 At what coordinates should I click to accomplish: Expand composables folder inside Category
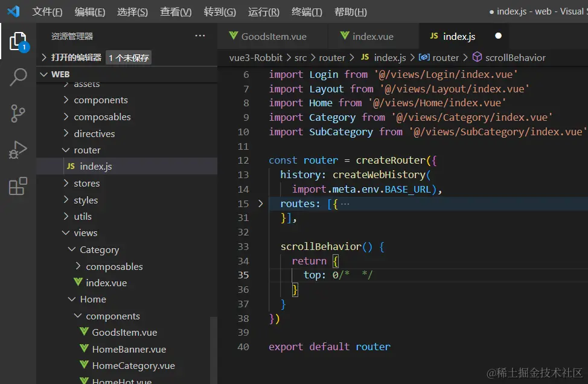[78, 266]
